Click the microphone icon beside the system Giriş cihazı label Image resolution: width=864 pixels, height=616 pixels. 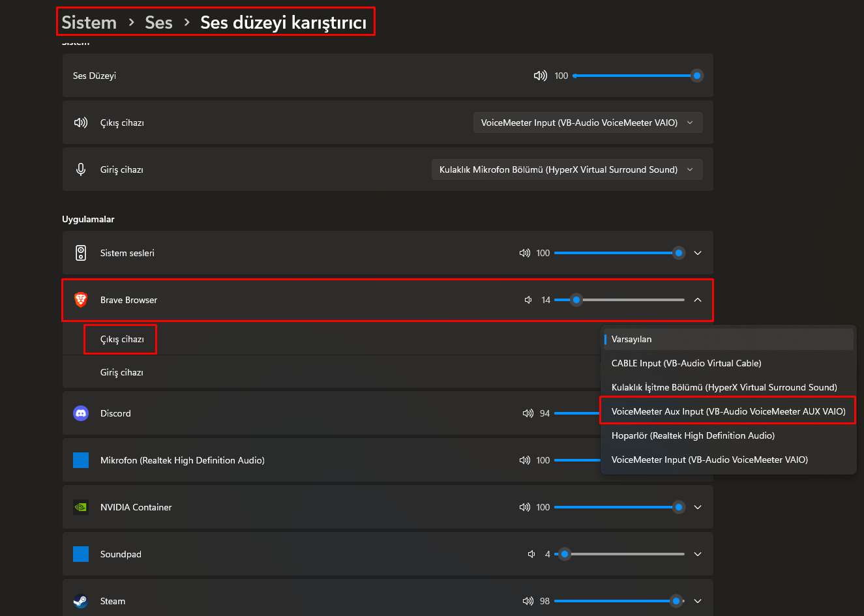coord(81,169)
